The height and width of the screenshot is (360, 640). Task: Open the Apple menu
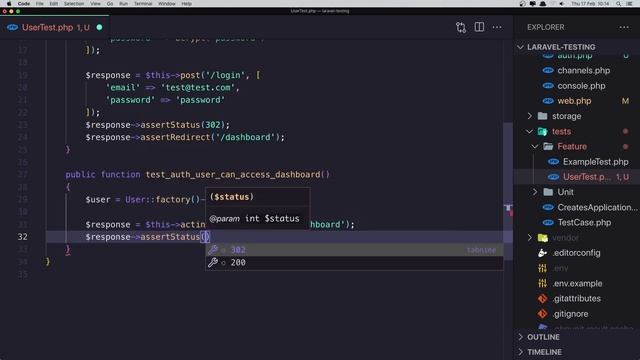[x=9, y=4]
